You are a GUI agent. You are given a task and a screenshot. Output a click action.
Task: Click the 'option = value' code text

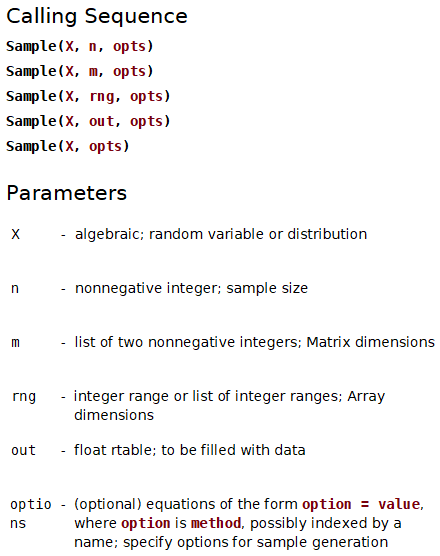click(361, 504)
